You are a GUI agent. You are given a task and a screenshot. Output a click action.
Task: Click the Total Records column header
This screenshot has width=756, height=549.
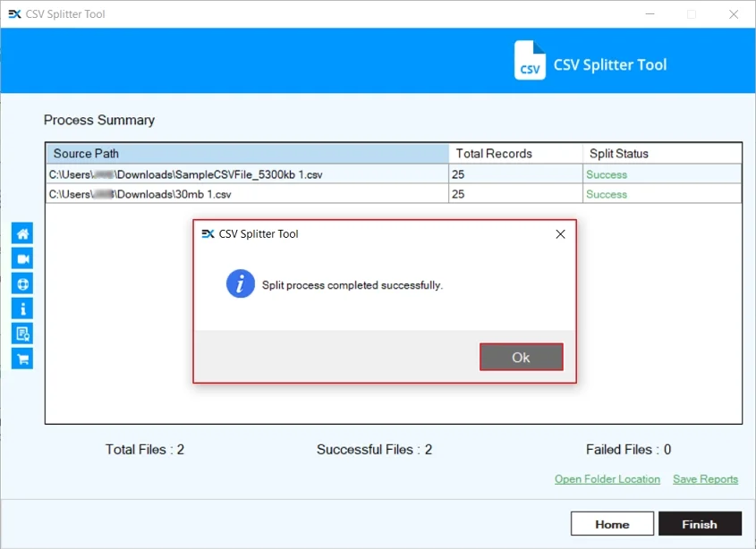[514, 154]
